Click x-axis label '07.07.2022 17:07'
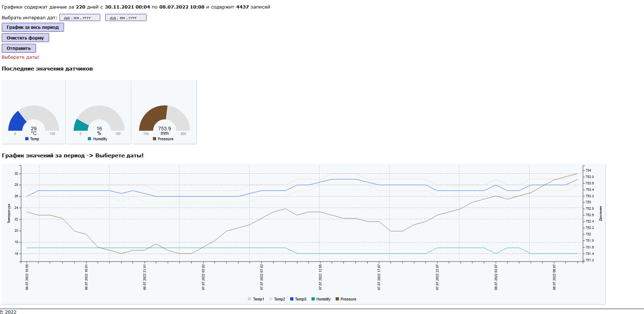The width and height of the screenshot is (644, 314). pos(379,277)
